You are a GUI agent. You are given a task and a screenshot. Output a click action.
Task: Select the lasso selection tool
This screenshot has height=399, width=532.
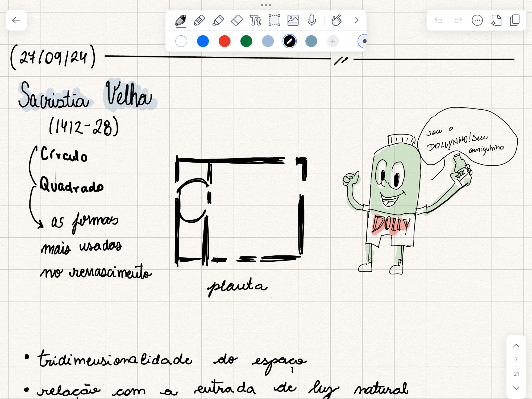click(274, 20)
